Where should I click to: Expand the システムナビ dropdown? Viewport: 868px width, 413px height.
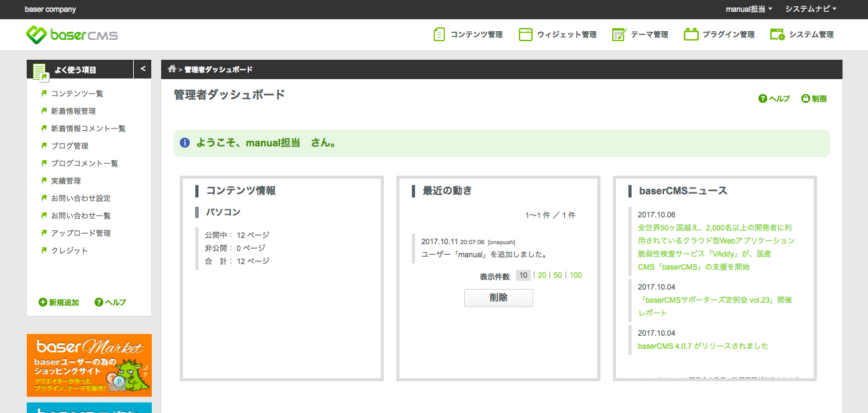810,9
